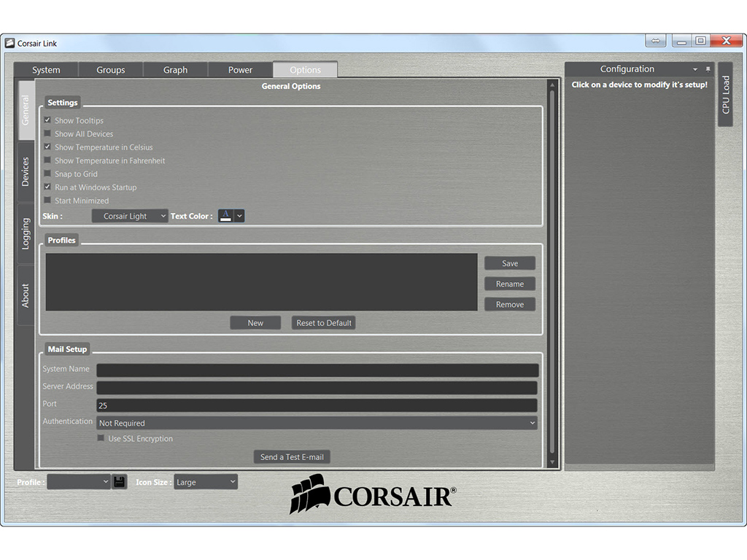
Task: Switch to the Devices side tab
Action: pos(26,172)
